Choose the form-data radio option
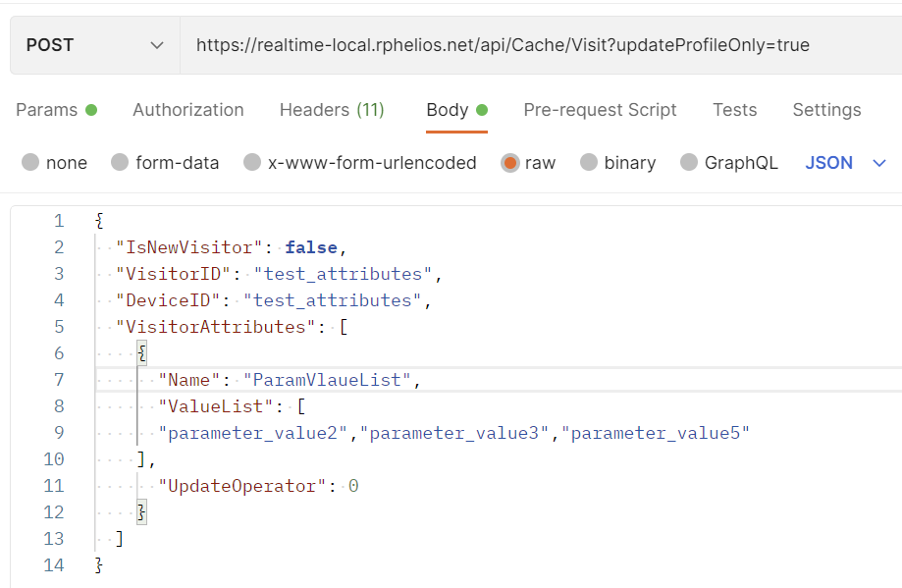This screenshot has height=588, width=902. (x=121, y=163)
